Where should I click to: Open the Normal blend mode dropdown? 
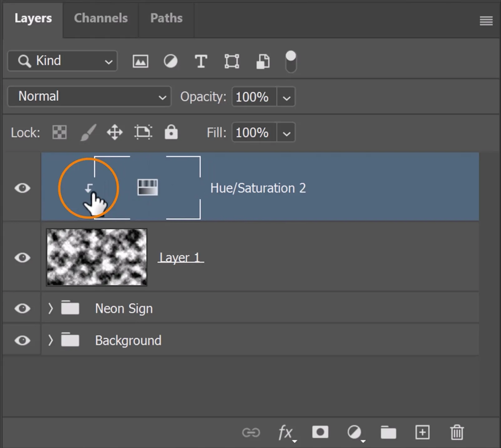tap(89, 96)
